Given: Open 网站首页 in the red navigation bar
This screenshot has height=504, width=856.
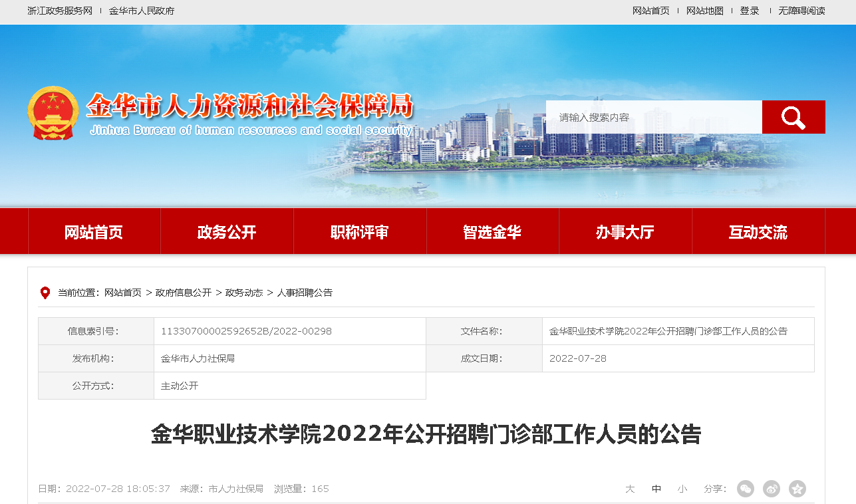Looking at the screenshot, I should tap(94, 232).
